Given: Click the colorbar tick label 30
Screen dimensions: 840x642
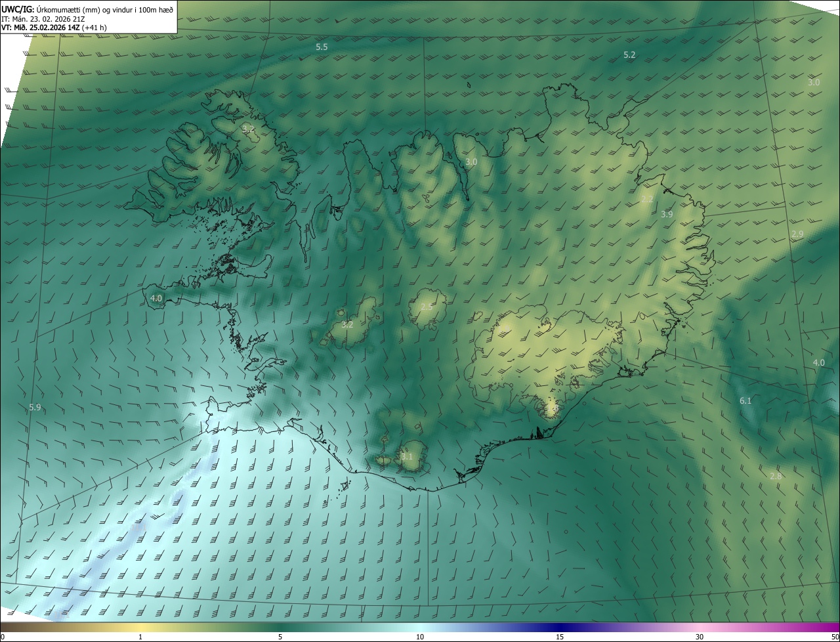Looking at the screenshot, I should 700,637.
